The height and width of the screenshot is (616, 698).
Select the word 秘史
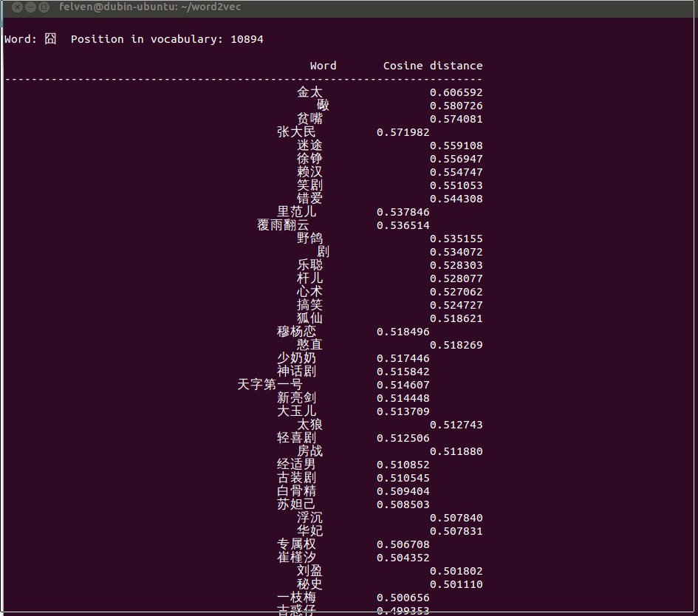click(309, 584)
